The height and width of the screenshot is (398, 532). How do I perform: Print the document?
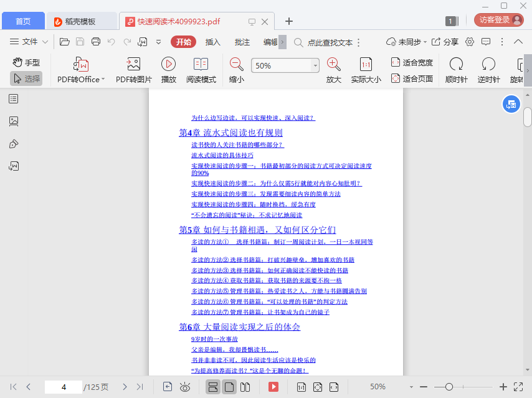coord(96,42)
